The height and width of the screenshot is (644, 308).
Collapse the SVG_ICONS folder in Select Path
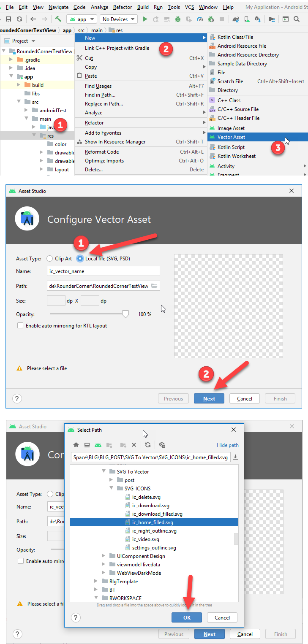[x=112, y=488]
